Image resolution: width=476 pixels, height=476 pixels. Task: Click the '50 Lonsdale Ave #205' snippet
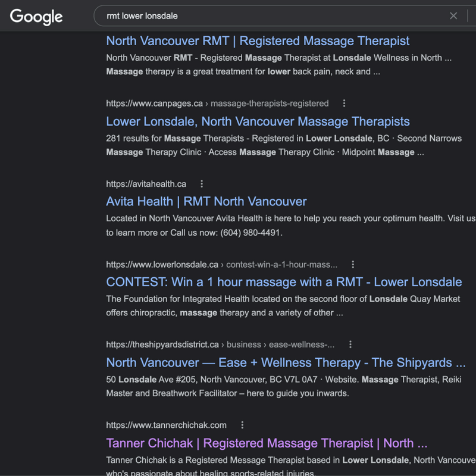(284, 386)
